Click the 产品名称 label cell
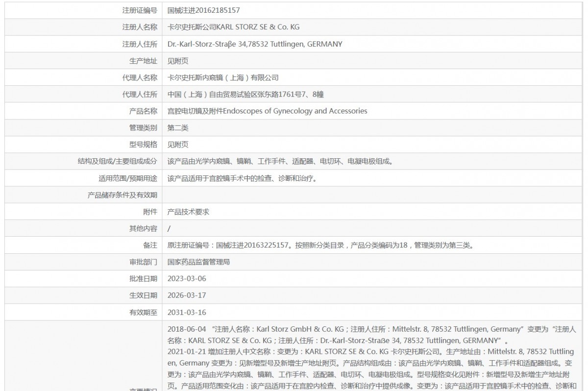Screen dimensions: 588x391 pyautogui.click(x=84, y=111)
